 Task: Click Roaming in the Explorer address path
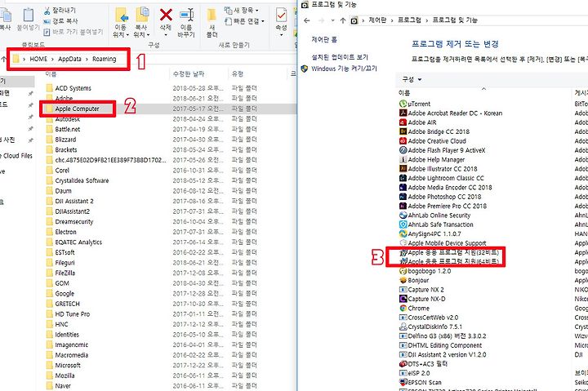pos(105,59)
